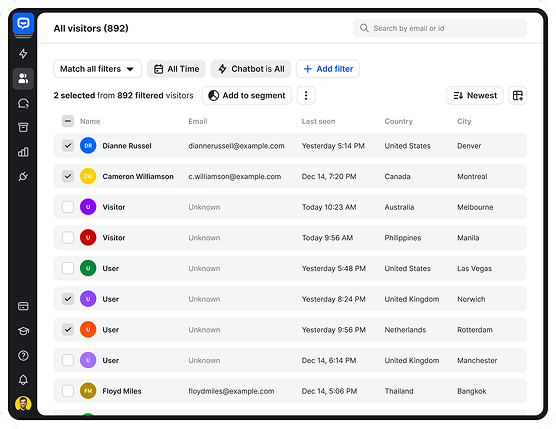Click the All visitors (892) heading
Screen dimensions: 556x429
(91, 28)
